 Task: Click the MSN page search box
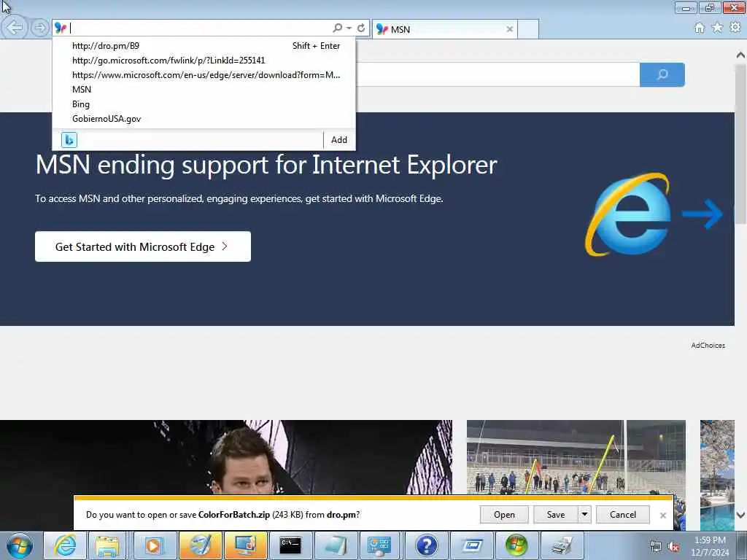click(498, 75)
